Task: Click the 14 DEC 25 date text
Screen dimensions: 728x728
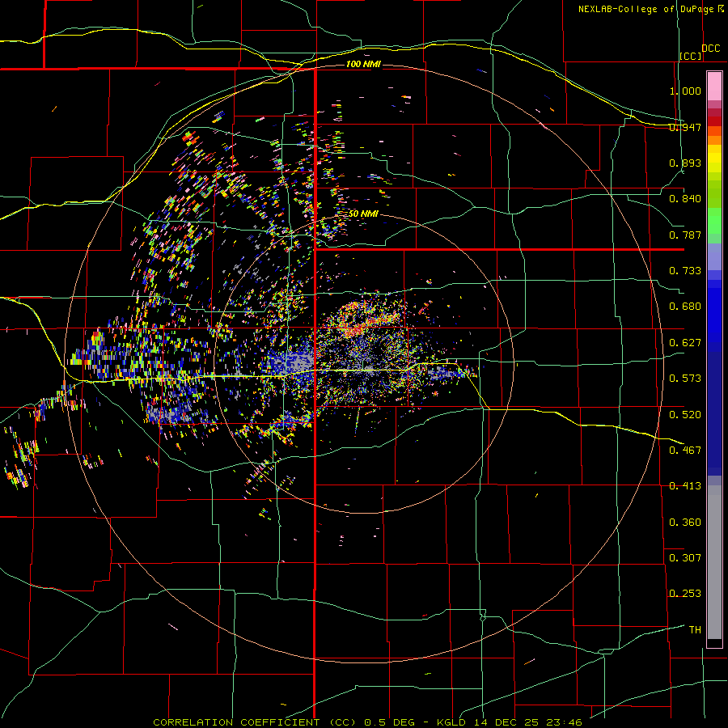Action: point(506,722)
